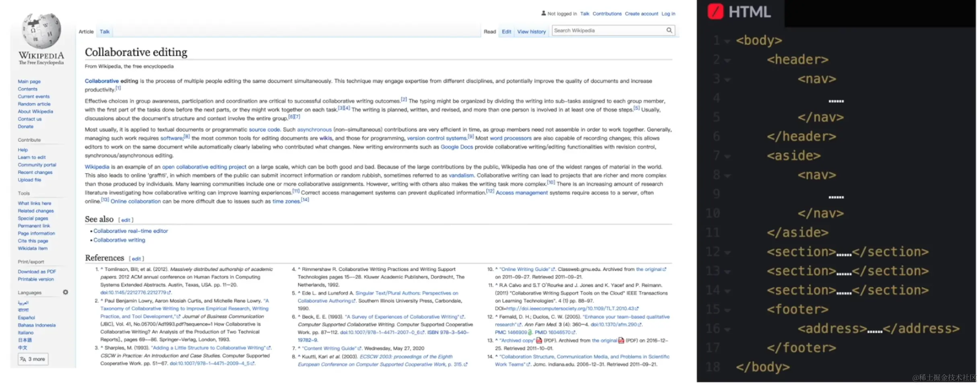
Task: Open Random article in sidebar
Action: (34, 104)
